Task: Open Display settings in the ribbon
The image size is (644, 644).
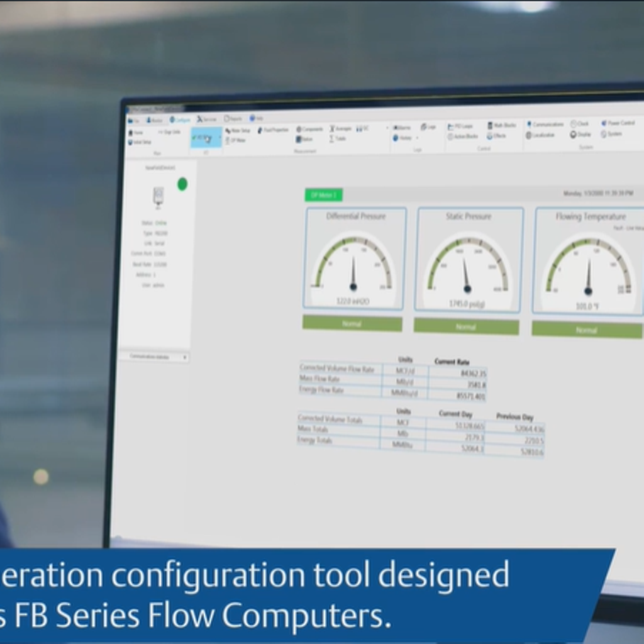Action: coord(580,135)
